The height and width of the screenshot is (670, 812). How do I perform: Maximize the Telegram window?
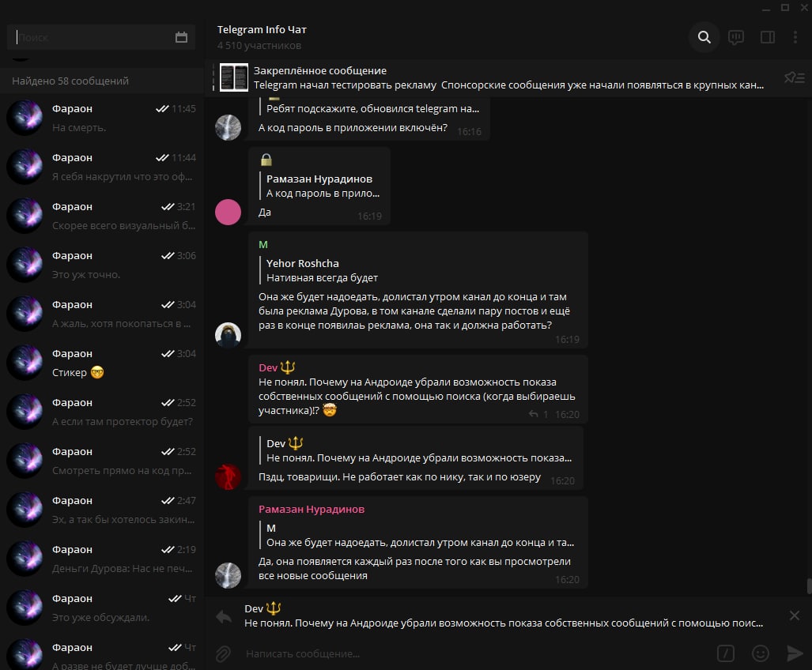point(785,7)
